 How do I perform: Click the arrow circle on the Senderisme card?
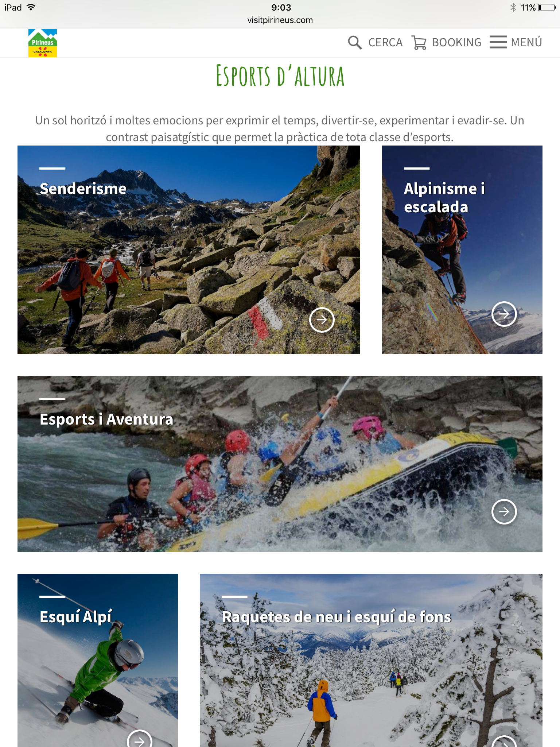[322, 320]
